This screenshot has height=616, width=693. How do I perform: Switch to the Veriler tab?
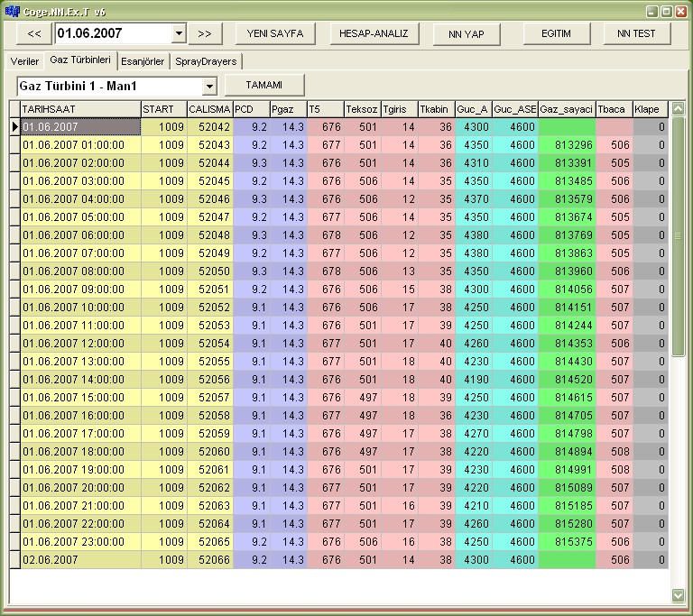[x=24, y=61]
